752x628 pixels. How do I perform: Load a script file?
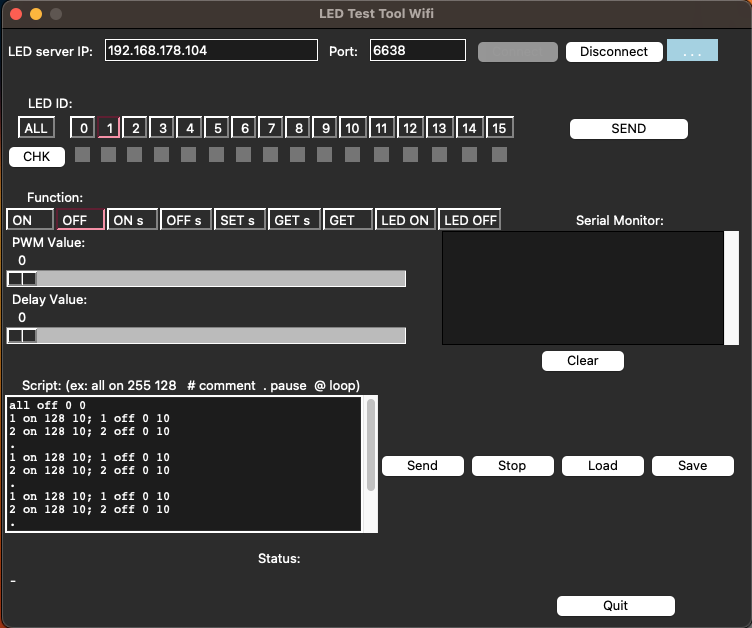point(602,465)
